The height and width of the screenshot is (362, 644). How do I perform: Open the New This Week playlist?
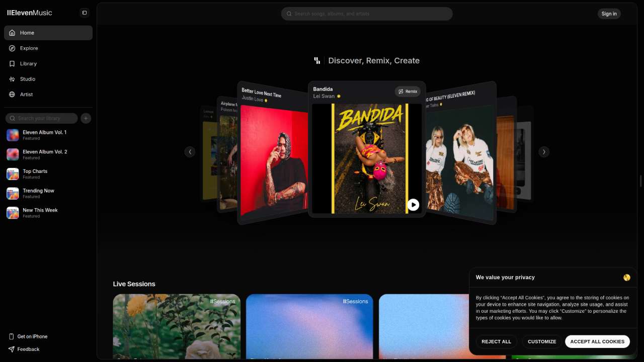48,213
